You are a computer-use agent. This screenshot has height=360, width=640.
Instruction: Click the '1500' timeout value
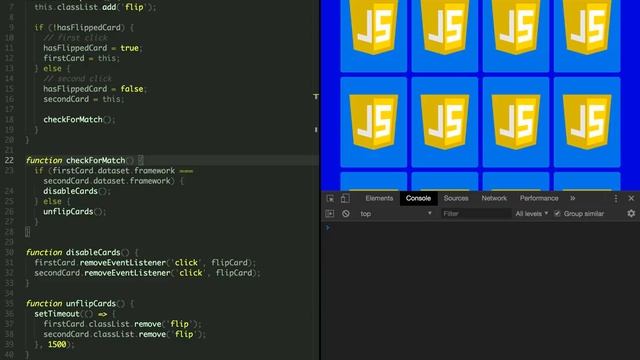[57, 344]
